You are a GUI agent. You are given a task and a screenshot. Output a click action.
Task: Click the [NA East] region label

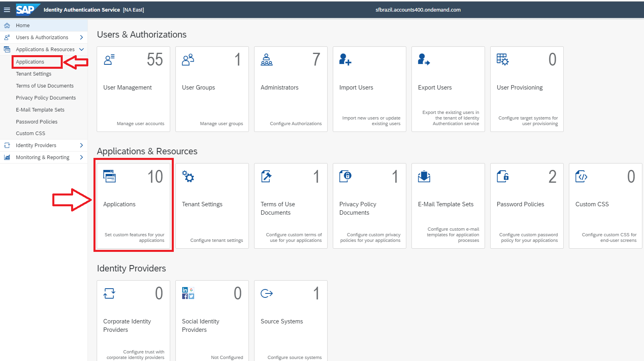(x=133, y=10)
